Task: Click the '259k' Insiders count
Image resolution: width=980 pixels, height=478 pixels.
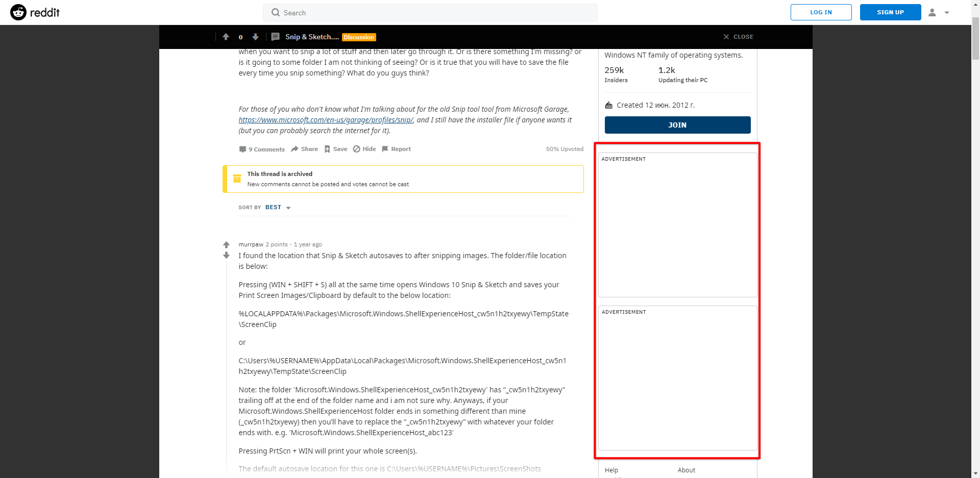Action: (x=614, y=70)
